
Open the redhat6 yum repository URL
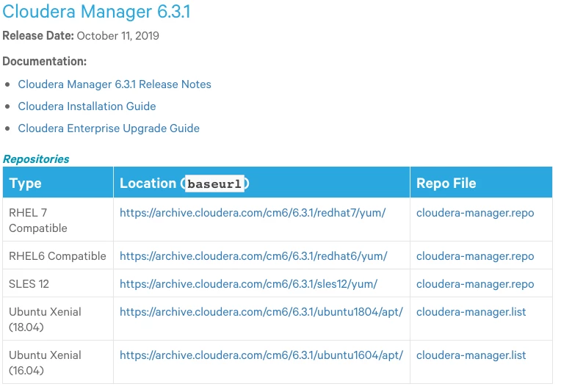point(253,256)
